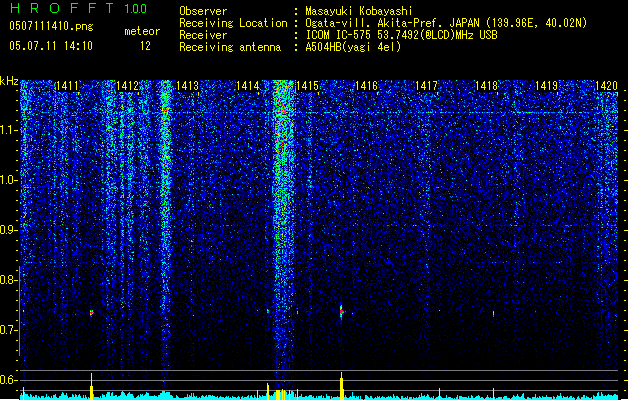Click the Receiving antenna label
Viewport: 629px width, 400px height.
230,47
